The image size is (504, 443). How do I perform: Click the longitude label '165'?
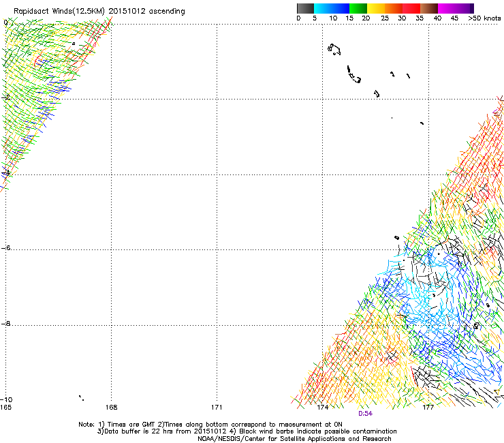pos(5,408)
